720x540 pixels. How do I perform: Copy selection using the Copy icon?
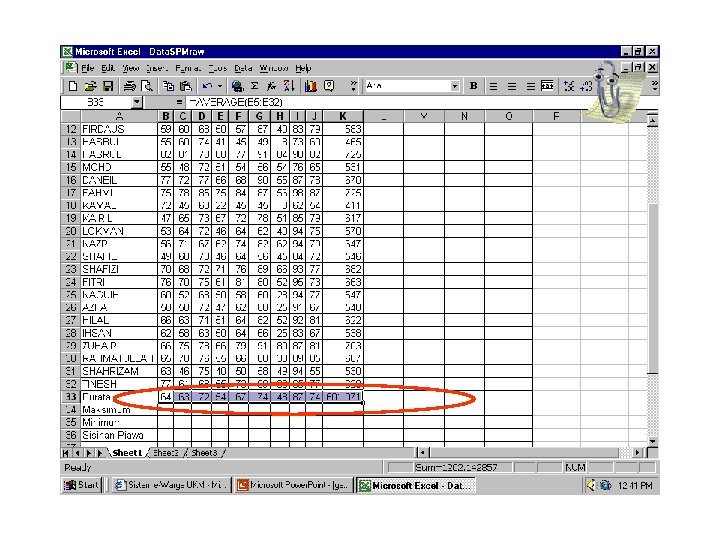click(169, 86)
